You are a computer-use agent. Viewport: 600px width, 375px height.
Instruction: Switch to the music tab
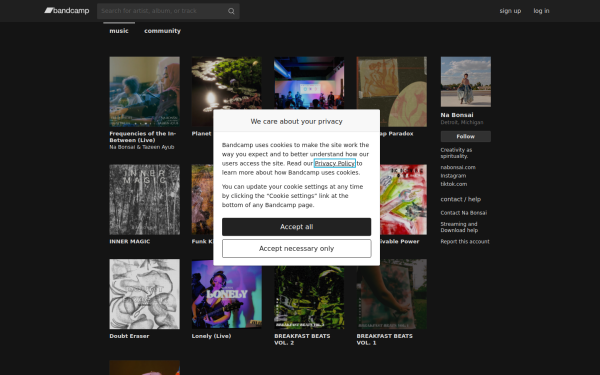tap(119, 31)
